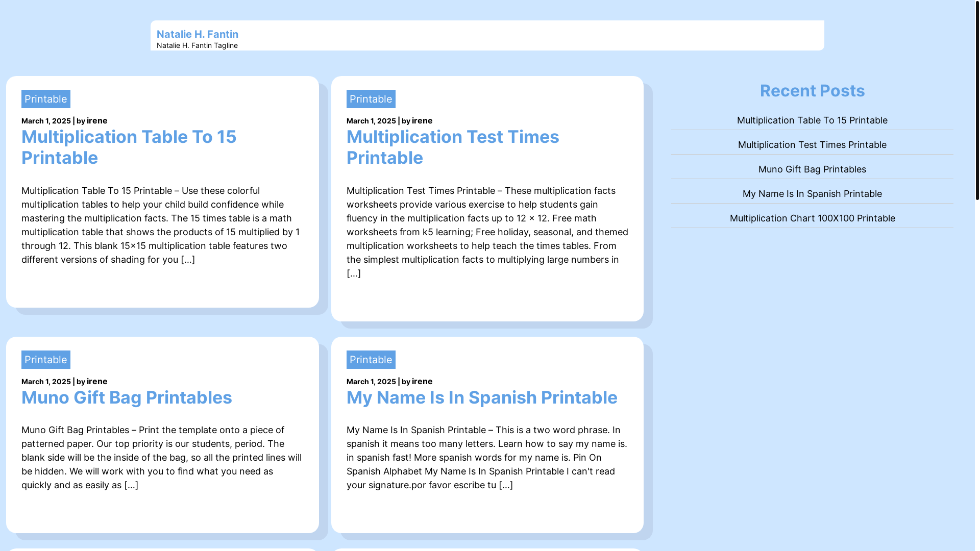Click author irene on Multiplication Test Times post
This screenshot has height=551, width=980.
coord(422,121)
